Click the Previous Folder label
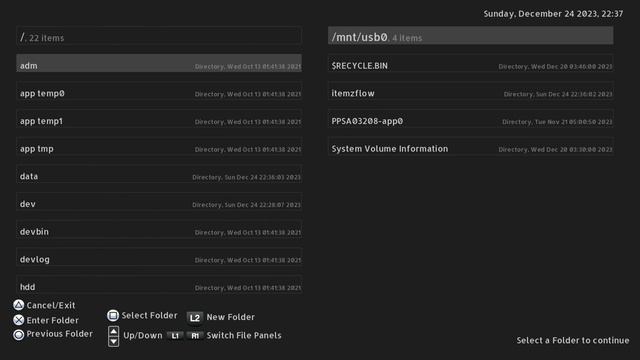 (x=60, y=334)
